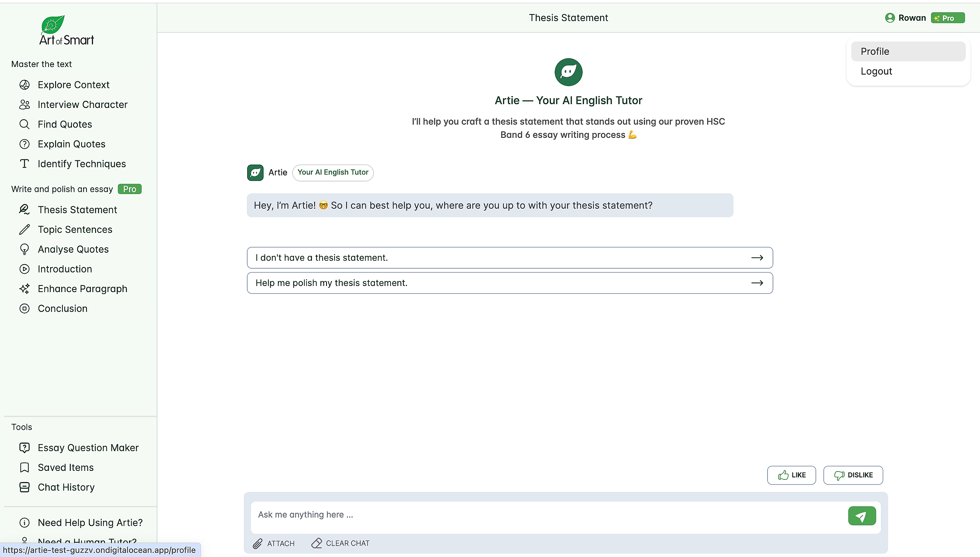The width and height of the screenshot is (980, 557).
Task: Click the Enhance Paragraph sparkle icon
Action: [24, 289]
